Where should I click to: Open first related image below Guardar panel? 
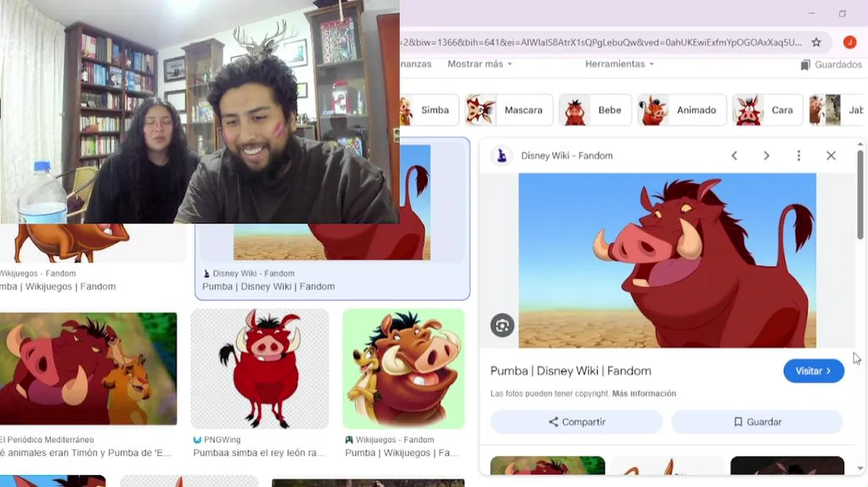click(x=548, y=465)
